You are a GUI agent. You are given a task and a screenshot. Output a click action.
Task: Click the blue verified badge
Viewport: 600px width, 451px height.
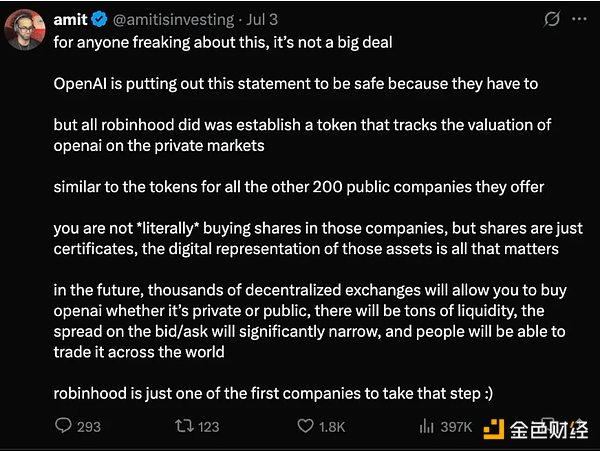click(x=100, y=19)
